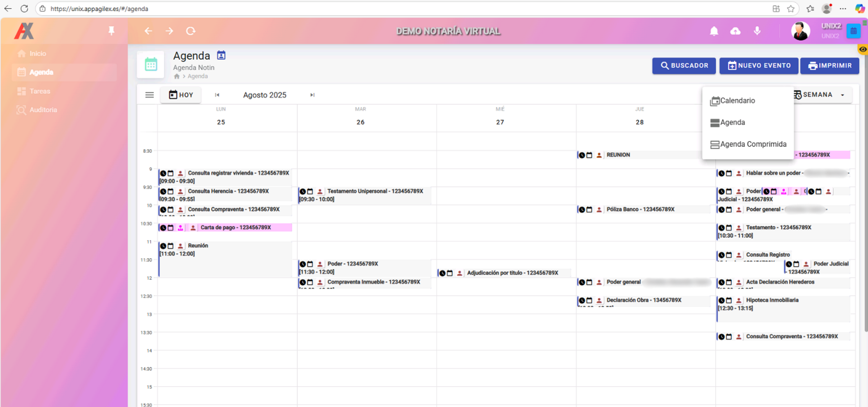
Task: Open the pink Carta de pago event
Action: pyautogui.click(x=236, y=227)
